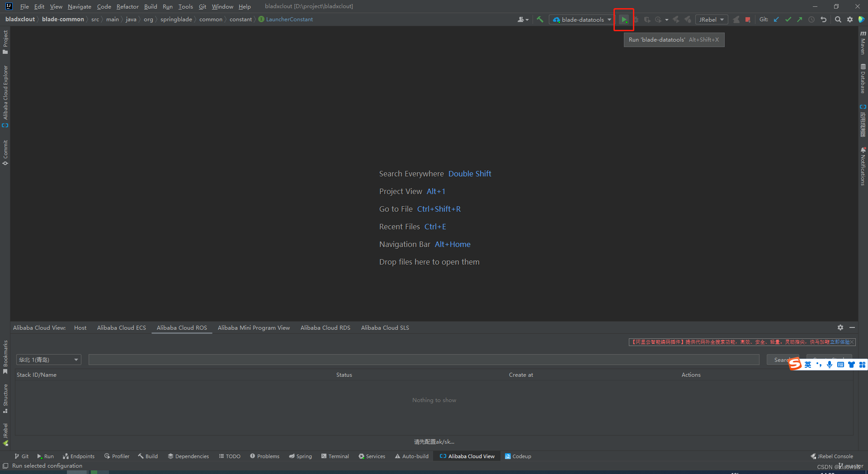
Task: Open the File menu
Action: coord(24,6)
